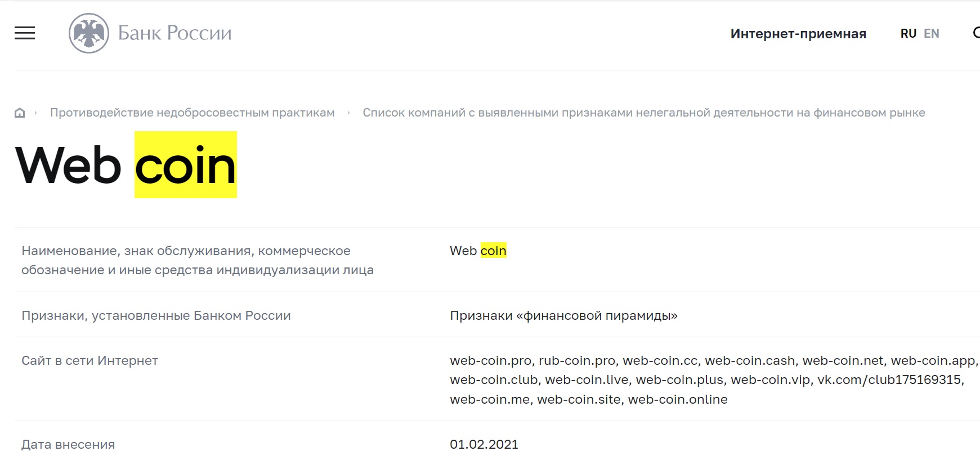Viewport: 980px width, 460px height.
Task: Click the Bank of Russia eagle emblem
Action: pos(89,33)
